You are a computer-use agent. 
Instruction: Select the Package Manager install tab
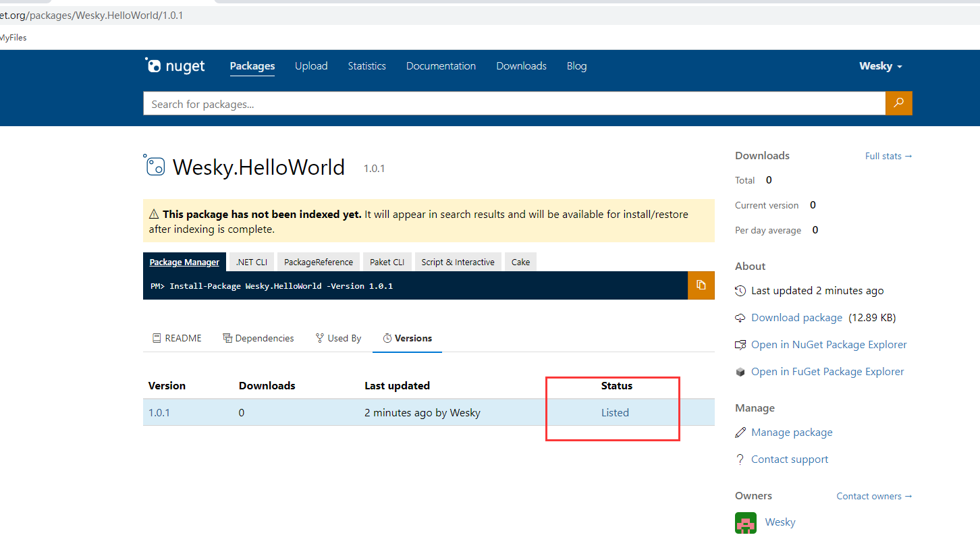pyautogui.click(x=184, y=262)
